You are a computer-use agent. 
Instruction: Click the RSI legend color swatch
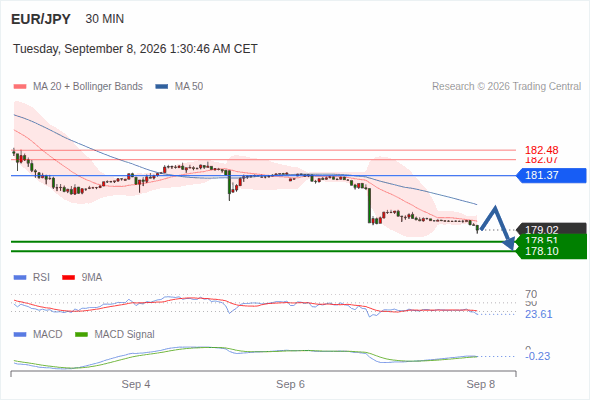point(20,278)
